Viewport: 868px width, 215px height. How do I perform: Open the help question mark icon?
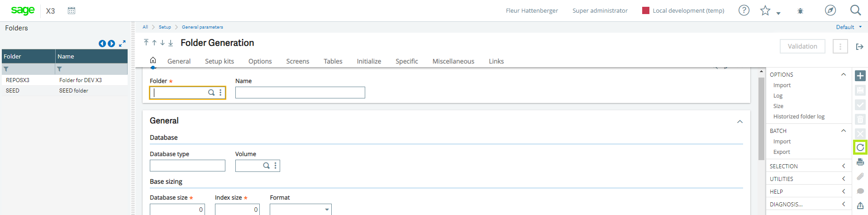pos(744,10)
